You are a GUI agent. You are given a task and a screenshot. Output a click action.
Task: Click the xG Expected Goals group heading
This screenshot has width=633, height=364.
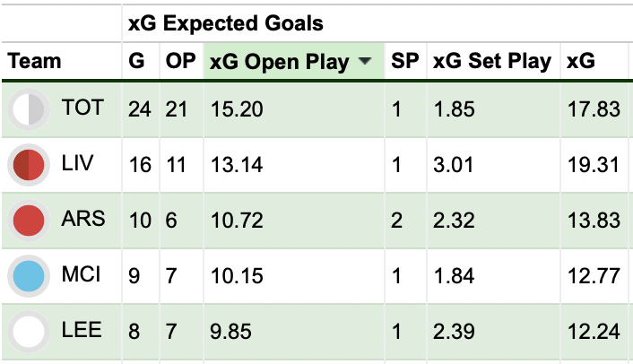(x=226, y=23)
